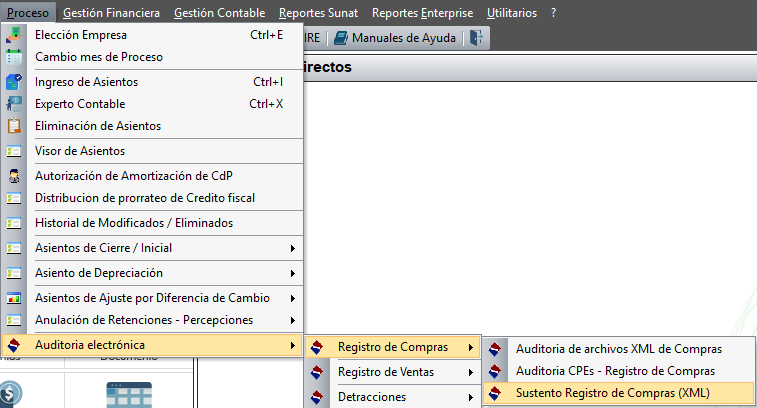Click the Ingreso de Asientos icon
The height and width of the screenshot is (408, 757).
tap(14, 82)
